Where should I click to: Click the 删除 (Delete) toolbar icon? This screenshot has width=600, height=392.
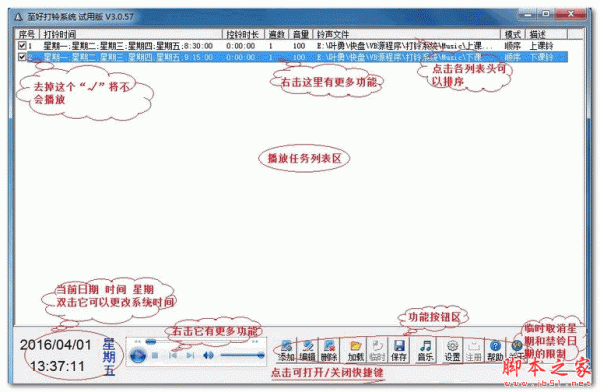pyautogui.click(x=329, y=350)
